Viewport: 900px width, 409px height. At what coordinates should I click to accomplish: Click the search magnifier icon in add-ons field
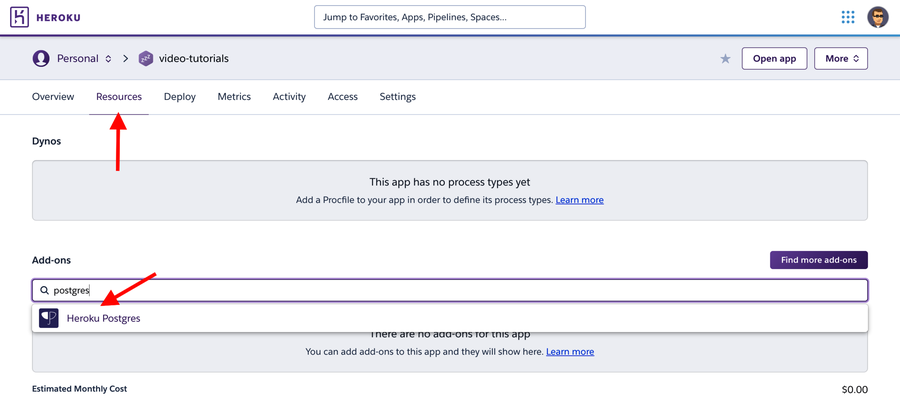coord(44,291)
